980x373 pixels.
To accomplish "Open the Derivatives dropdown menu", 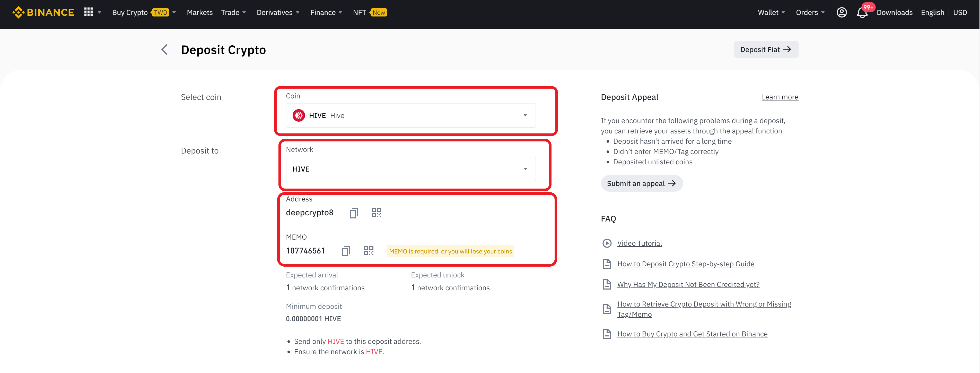I will (x=278, y=13).
